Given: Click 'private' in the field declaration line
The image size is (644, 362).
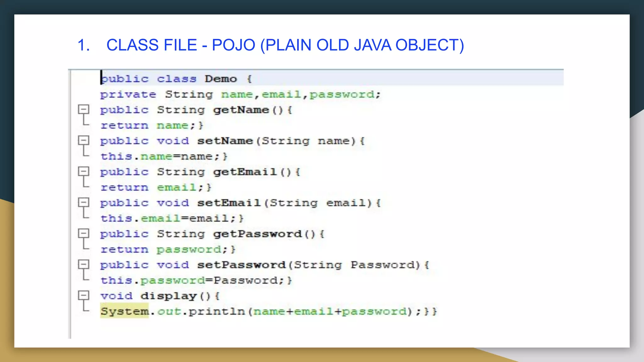Looking at the screenshot, I should [128, 94].
